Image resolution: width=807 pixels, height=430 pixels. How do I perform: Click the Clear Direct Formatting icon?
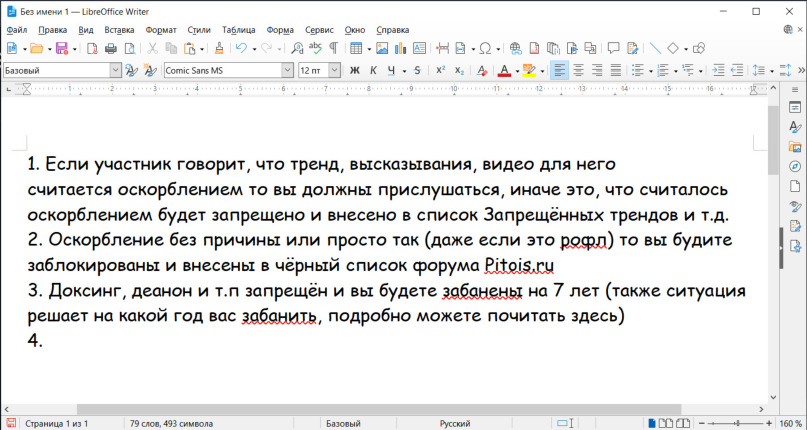click(x=482, y=70)
